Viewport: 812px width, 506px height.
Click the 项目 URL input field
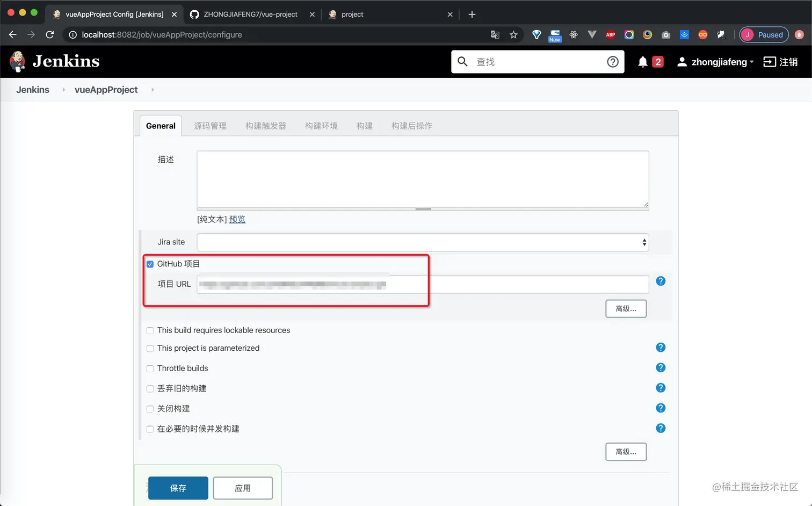423,284
